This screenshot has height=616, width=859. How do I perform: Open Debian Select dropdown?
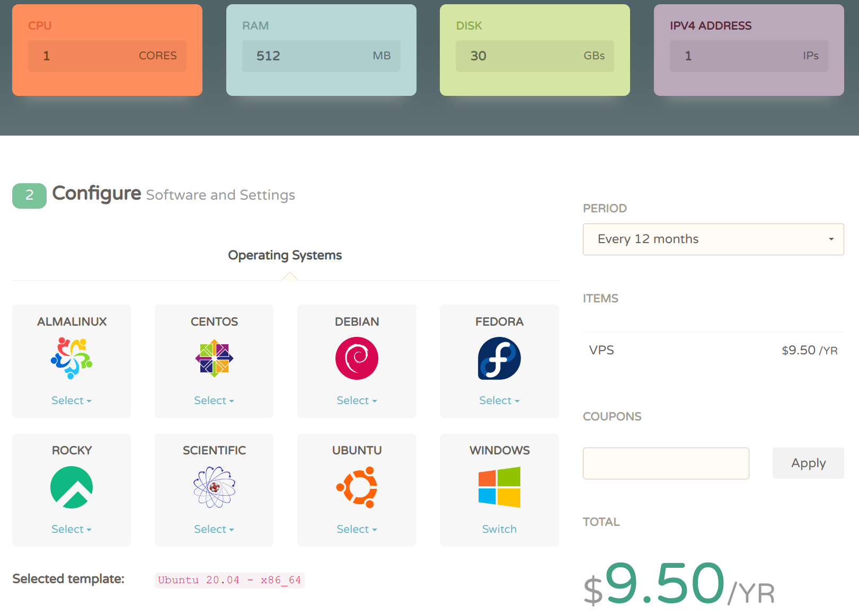pos(357,400)
